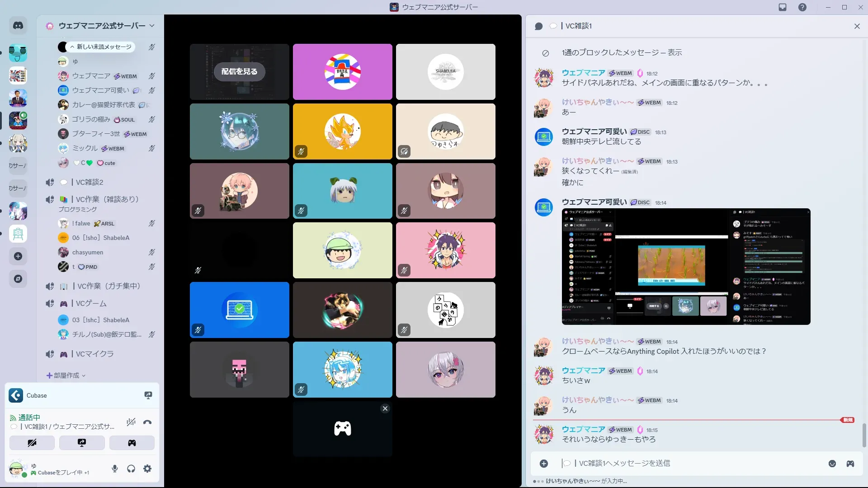Viewport: 868px width, 488px height.
Task: Select VC雑談2 voice channel
Action: point(90,182)
